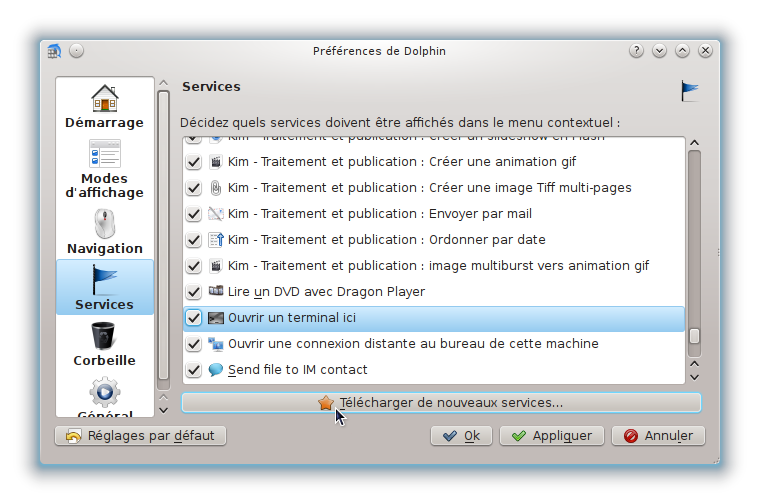
Task: Select 'Kim - Traitement et publication : Envoyer par mail' text
Action: click(380, 214)
